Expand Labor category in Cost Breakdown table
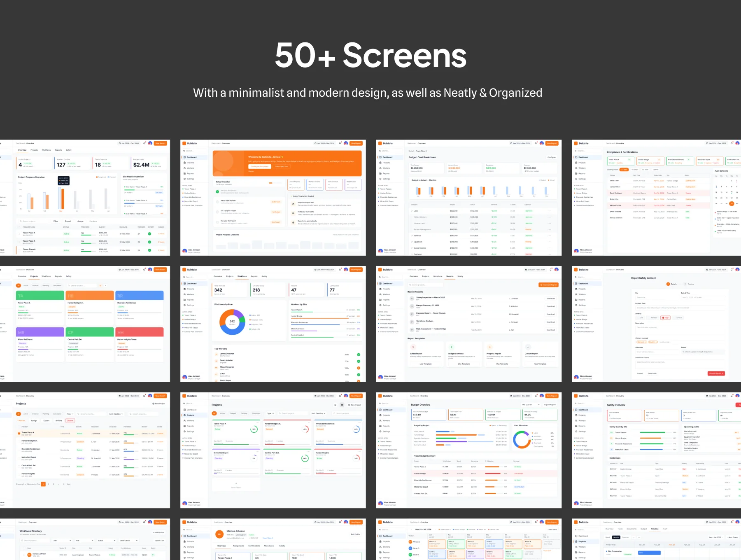 (x=412, y=211)
